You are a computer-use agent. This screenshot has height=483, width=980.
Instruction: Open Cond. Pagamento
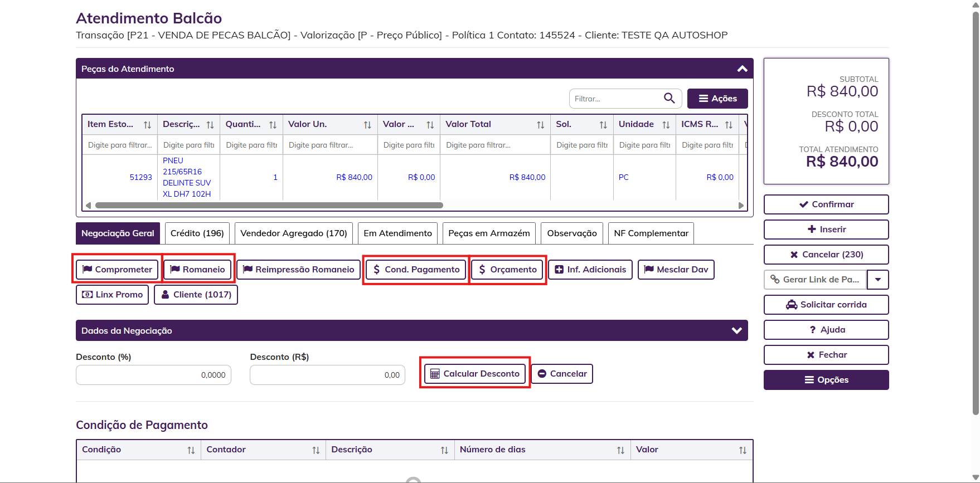pos(416,270)
